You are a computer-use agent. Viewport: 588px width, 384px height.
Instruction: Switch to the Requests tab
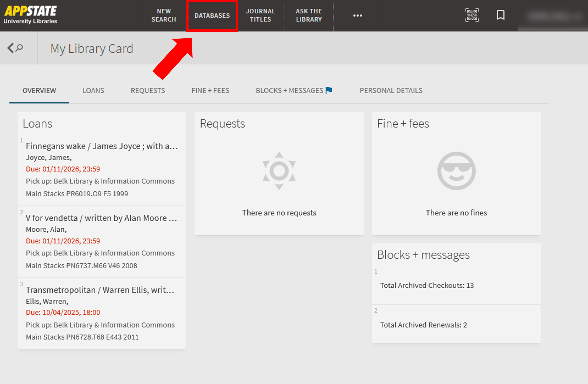[x=148, y=91]
